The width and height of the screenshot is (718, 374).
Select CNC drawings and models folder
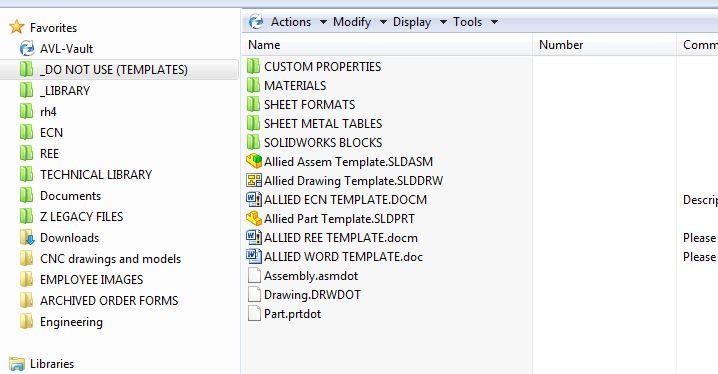[x=110, y=259]
